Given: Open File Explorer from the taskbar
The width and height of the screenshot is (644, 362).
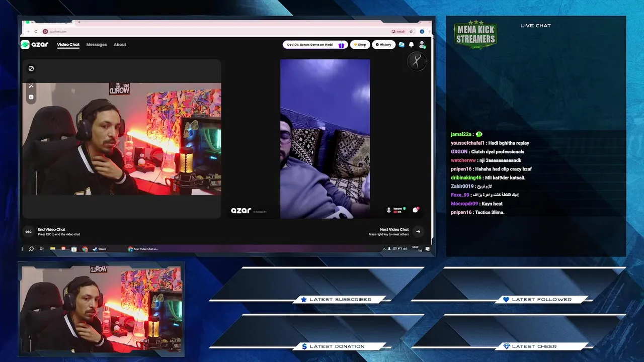Looking at the screenshot, I should click(53, 249).
